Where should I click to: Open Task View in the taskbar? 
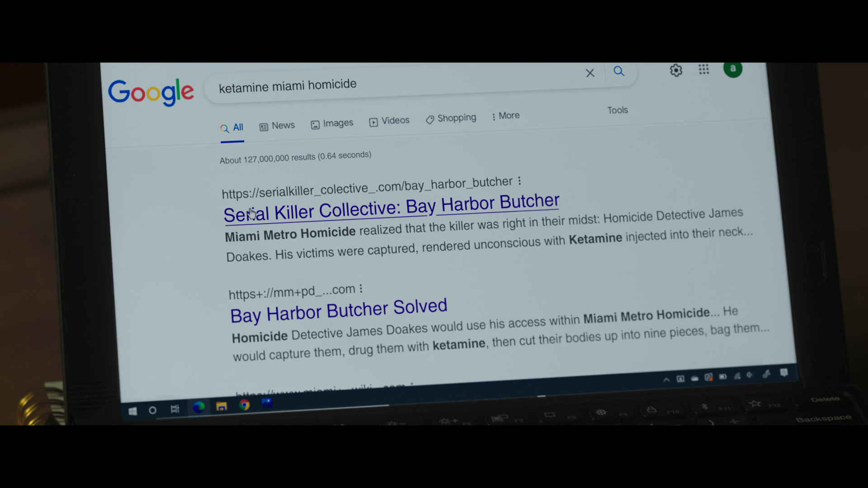click(x=175, y=409)
